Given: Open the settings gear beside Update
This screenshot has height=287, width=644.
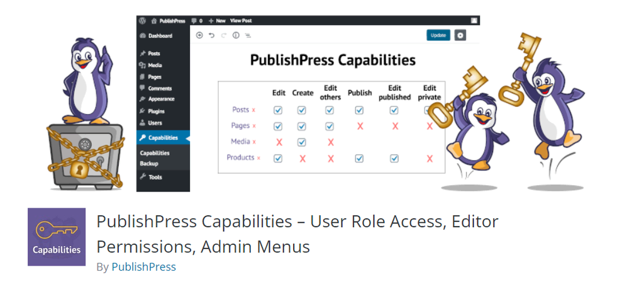Looking at the screenshot, I should click(460, 35).
